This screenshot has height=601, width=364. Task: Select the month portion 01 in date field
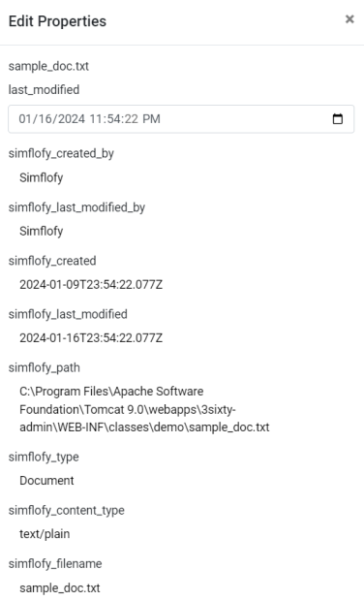point(25,119)
